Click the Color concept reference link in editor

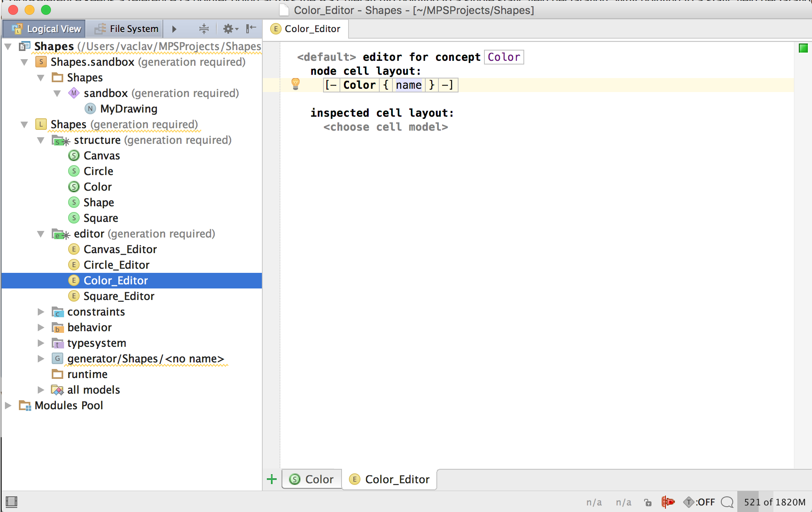(x=504, y=57)
